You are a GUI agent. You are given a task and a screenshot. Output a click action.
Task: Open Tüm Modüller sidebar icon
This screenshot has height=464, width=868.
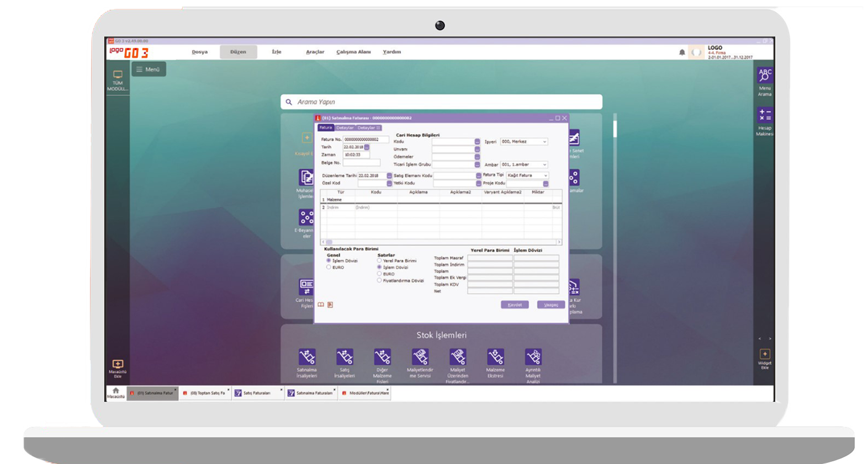click(118, 75)
